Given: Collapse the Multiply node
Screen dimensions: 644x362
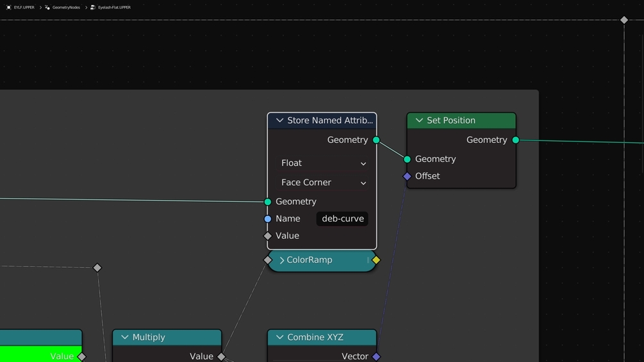Looking at the screenshot, I should tap(124, 337).
